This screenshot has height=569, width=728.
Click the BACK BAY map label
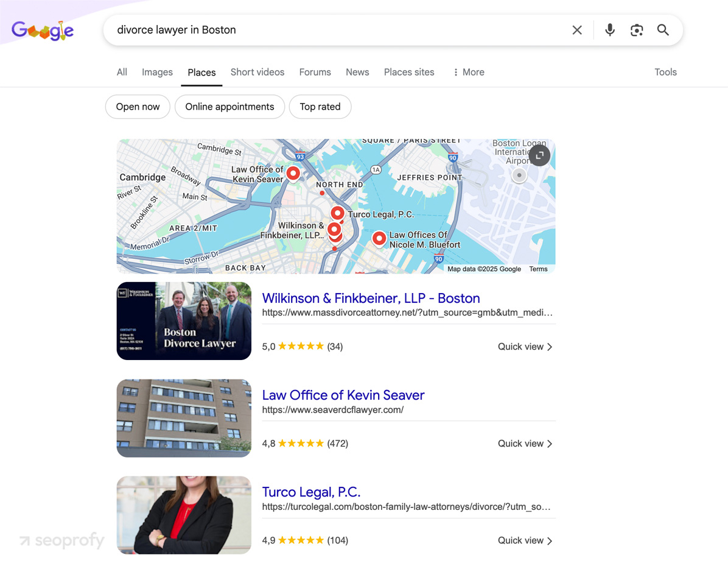(245, 268)
